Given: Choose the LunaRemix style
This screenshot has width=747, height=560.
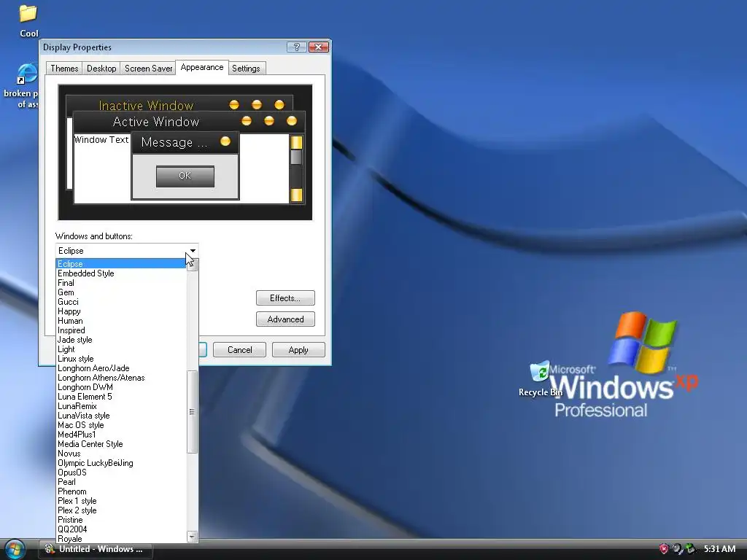Looking at the screenshot, I should tap(120, 406).
